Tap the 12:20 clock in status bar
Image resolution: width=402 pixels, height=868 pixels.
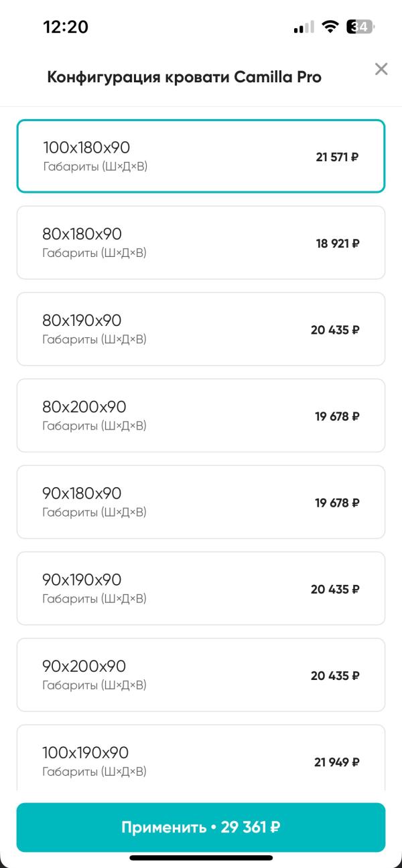66,27
